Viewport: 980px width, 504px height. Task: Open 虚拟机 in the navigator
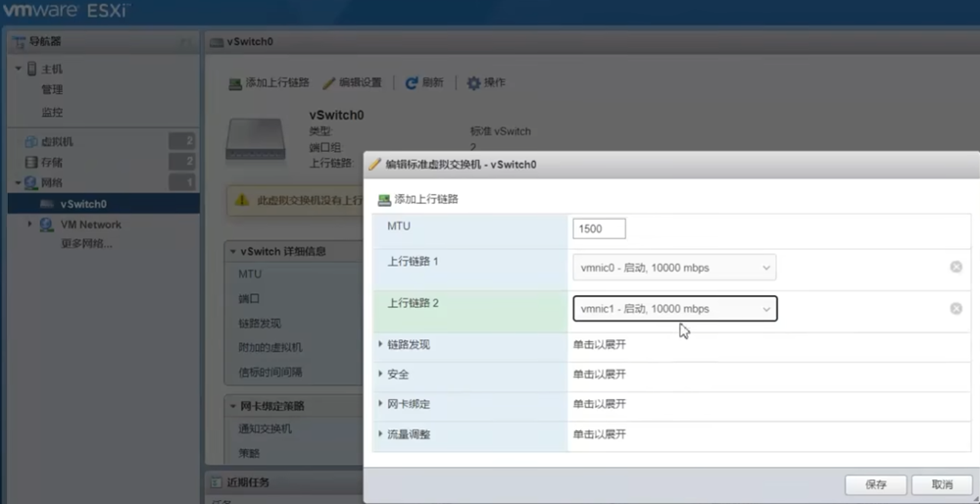click(x=57, y=142)
